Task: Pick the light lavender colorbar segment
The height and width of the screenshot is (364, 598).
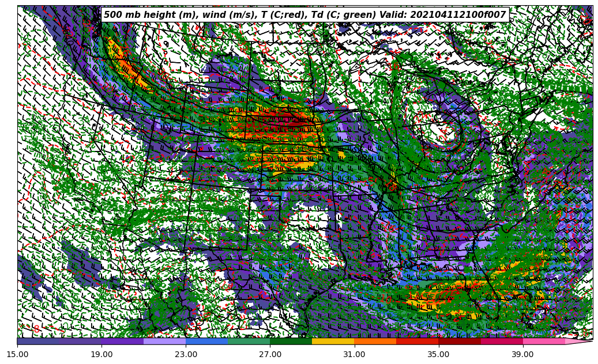Action: (x=164, y=341)
